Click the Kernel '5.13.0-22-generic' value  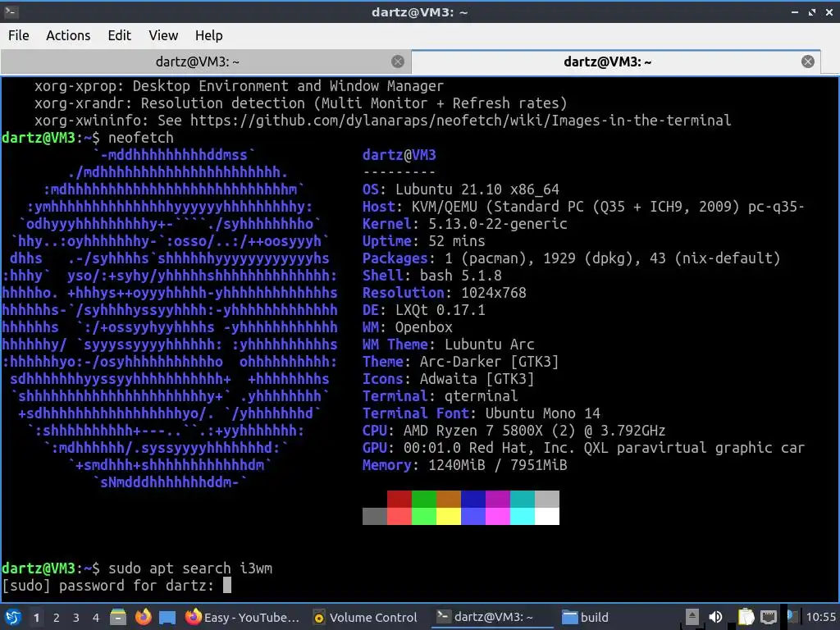(x=498, y=224)
